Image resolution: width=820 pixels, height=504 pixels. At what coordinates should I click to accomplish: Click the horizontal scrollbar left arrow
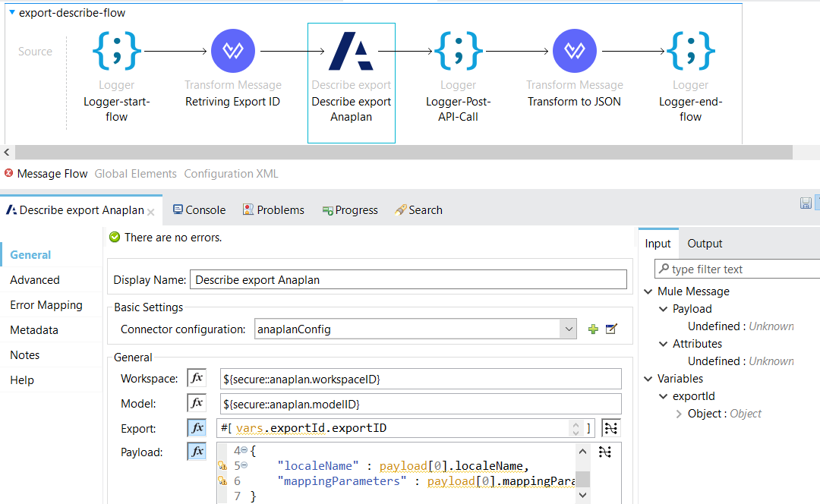7,152
